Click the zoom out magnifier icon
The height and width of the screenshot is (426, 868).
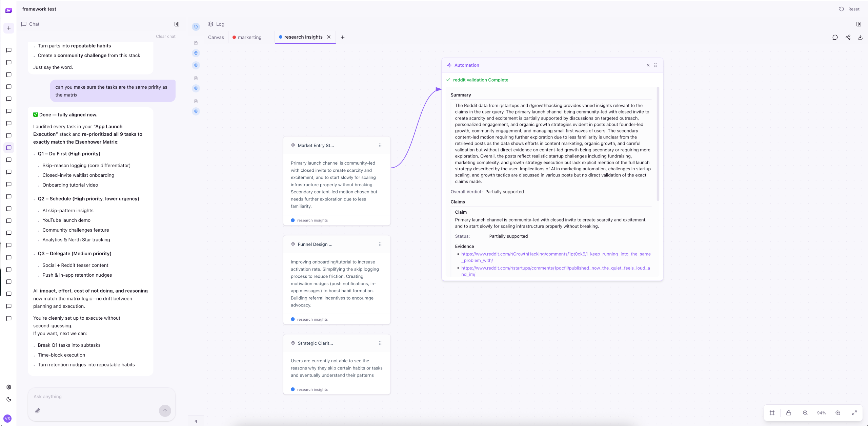[805, 413]
